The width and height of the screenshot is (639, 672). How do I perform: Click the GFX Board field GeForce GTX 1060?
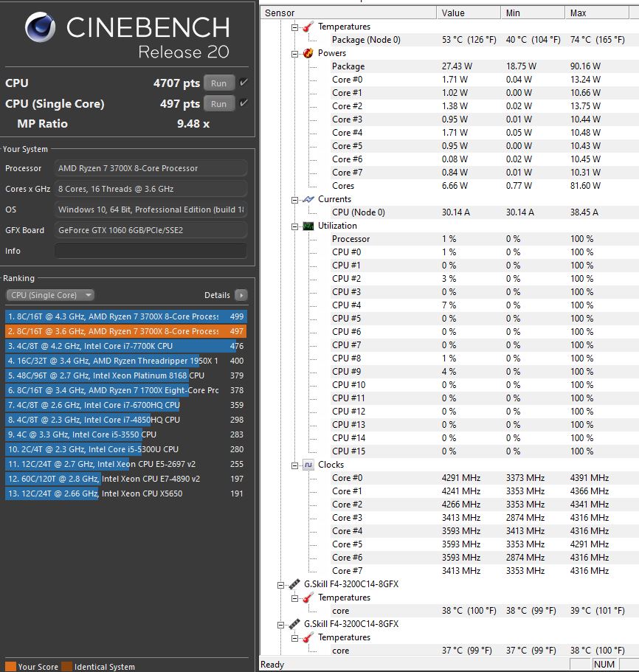click(x=151, y=230)
